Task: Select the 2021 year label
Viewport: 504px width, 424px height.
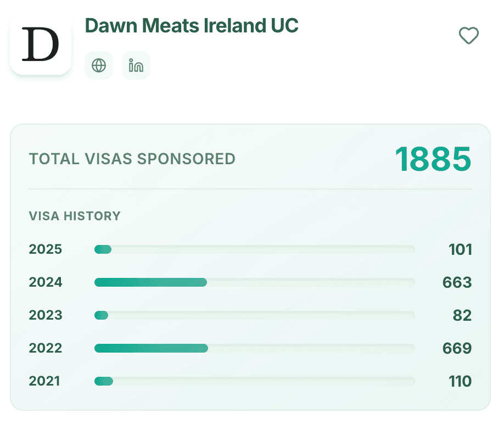Action: coord(45,381)
